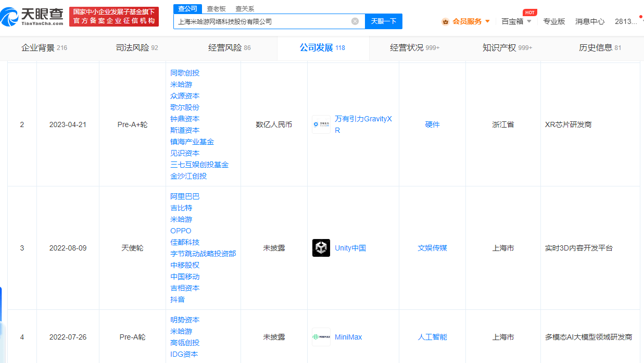The image size is (644, 363).
Task: Open 消息中心 in the top bar
Action: (x=590, y=21)
